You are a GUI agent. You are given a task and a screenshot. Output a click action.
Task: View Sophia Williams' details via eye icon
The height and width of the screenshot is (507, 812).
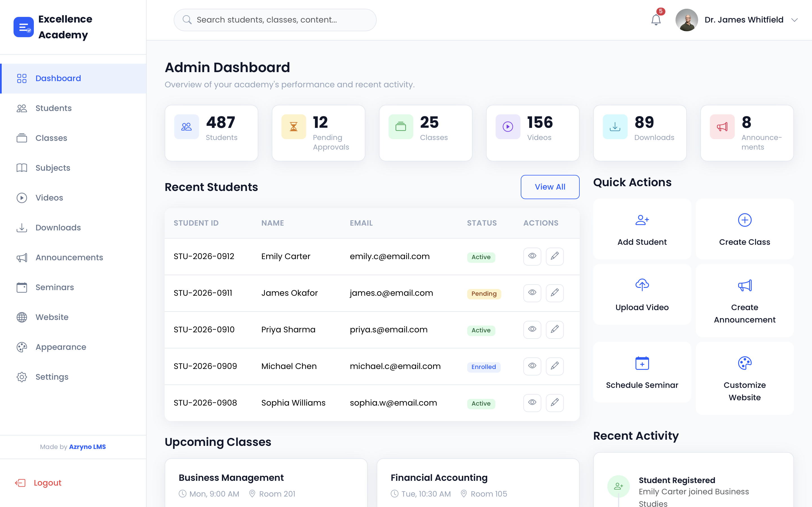click(532, 403)
